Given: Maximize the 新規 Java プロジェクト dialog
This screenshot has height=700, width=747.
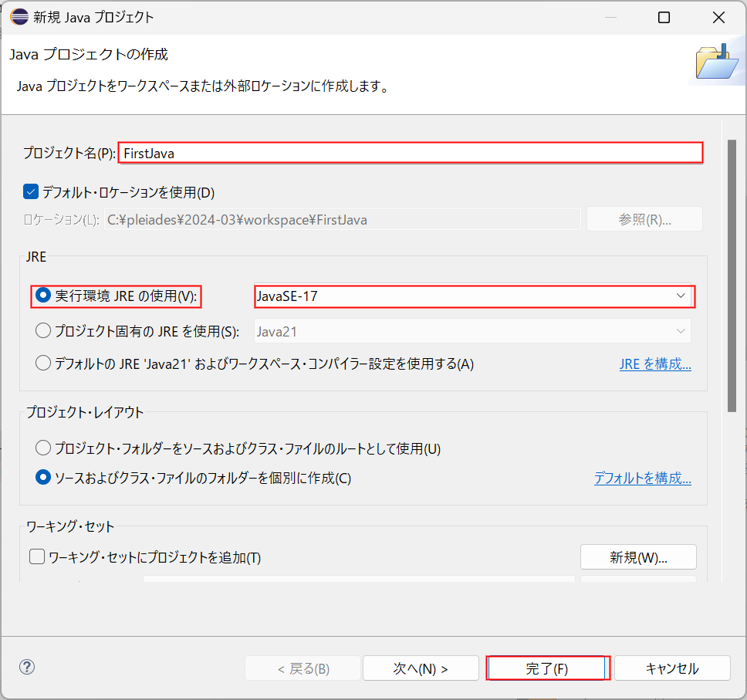Looking at the screenshot, I should coord(664,18).
